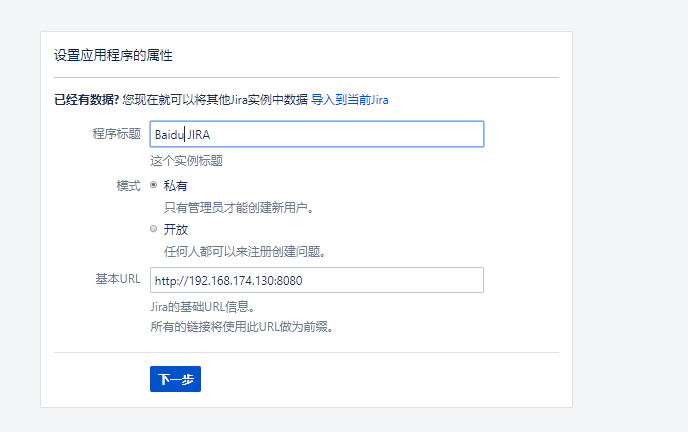
Task: Click the 8080 port number in the URL field
Action: [x=290, y=281]
